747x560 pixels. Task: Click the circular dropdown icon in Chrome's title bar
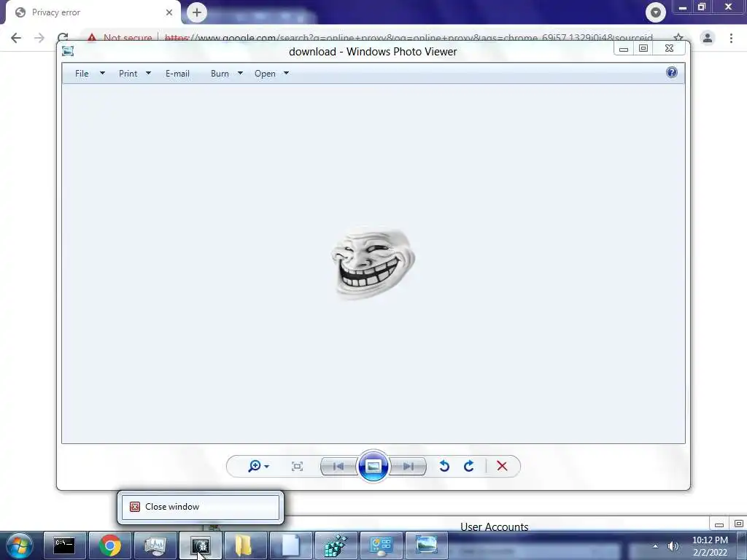[656, 12]
